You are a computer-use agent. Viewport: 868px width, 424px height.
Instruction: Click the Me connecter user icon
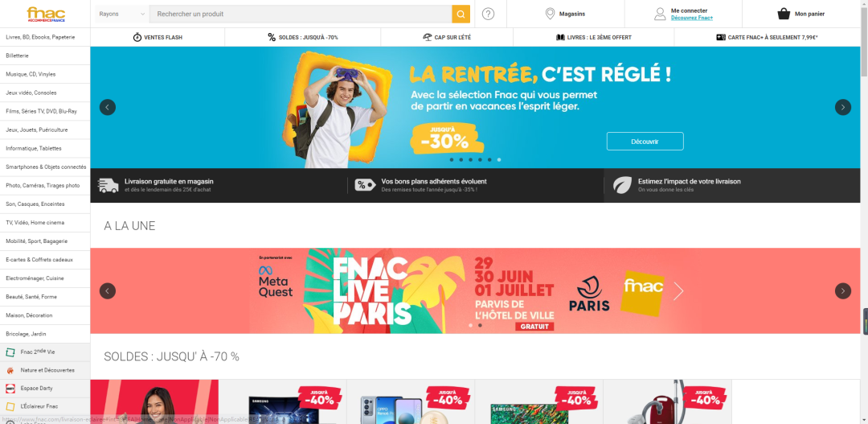[x=660, y=14]
